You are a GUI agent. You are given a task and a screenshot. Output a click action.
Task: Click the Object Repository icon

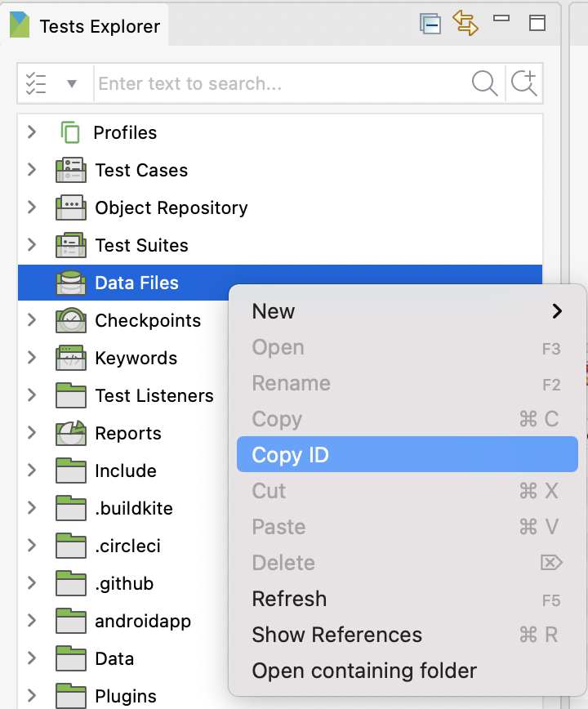point(71,207)
